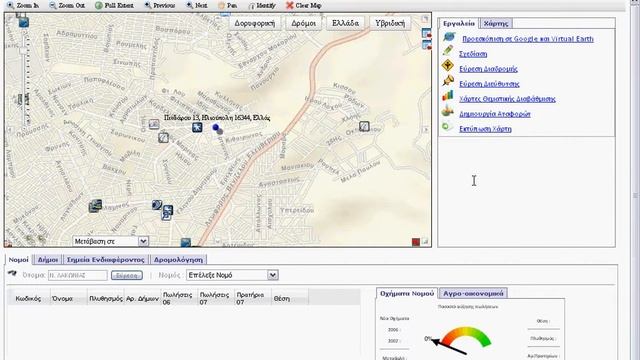This screenshot has width=640, height=360.
Task: Switch map to Δορυφορική view
Action: click(x=255, y=23)
